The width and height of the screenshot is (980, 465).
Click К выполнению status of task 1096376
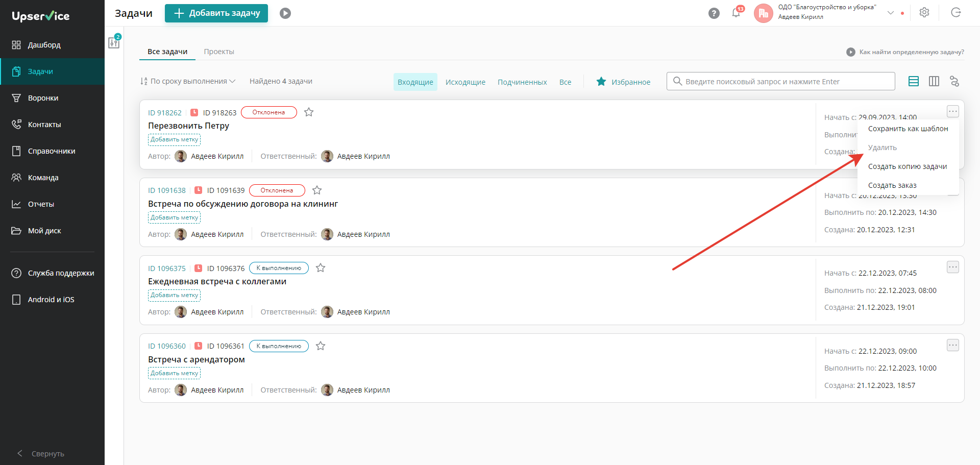click(279, 268)
